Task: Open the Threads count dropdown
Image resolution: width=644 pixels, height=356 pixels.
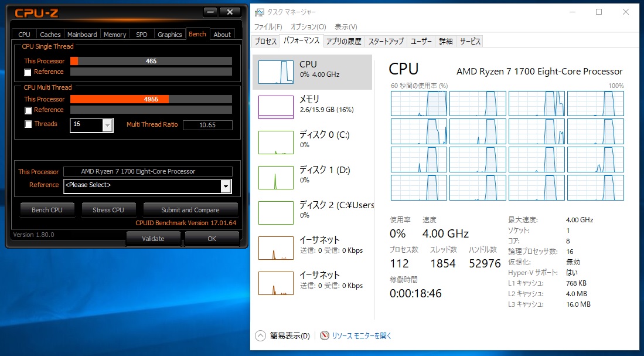Action: (x=107, y=125)
